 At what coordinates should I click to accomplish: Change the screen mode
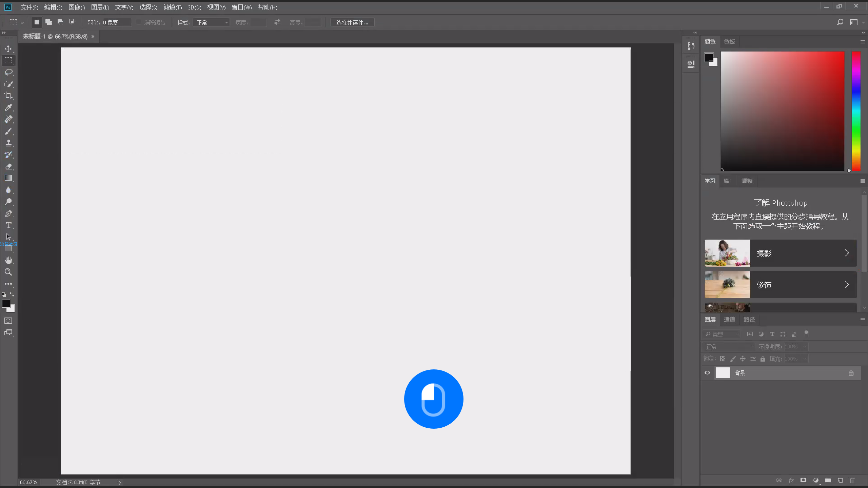[x=8, y=332]
